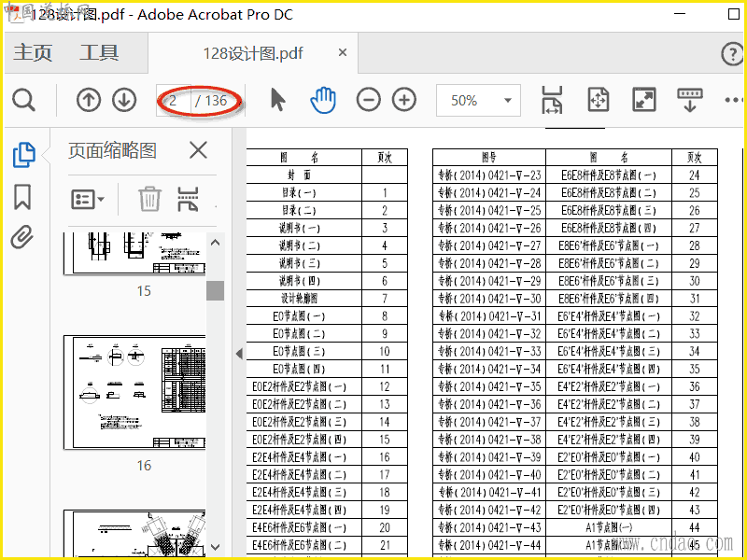Click the fit width scrolling icon
747x560 pixels.
click(x=552, y=100)
